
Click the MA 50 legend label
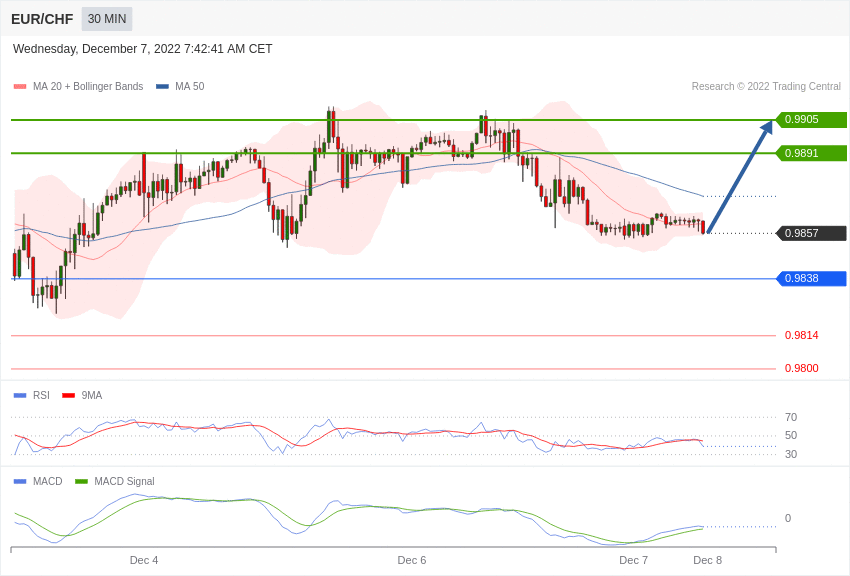tap(190, 87)
